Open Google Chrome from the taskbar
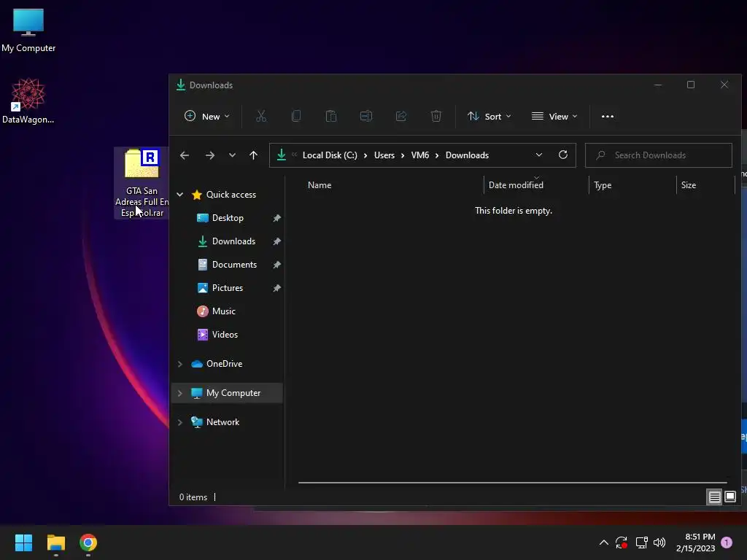Image resolution: width=747 pixels, height=560 pixels. point(88,542)
